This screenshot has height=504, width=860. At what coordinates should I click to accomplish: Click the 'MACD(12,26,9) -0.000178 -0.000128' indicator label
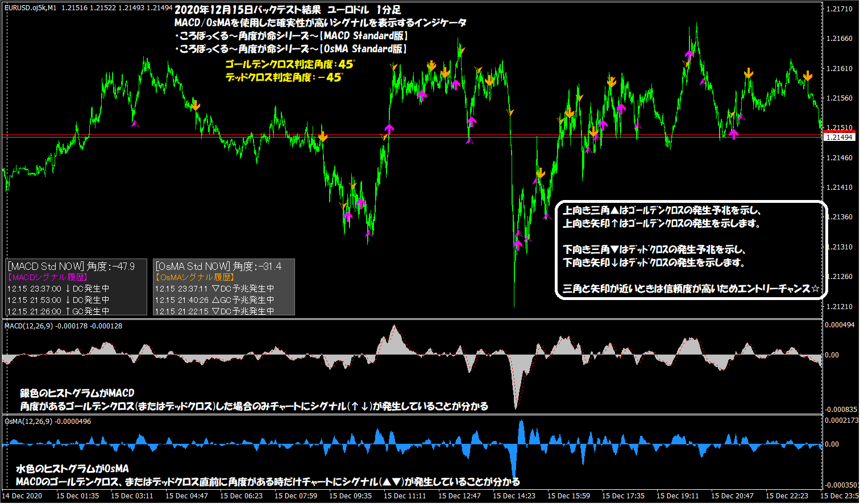[64, 326]
